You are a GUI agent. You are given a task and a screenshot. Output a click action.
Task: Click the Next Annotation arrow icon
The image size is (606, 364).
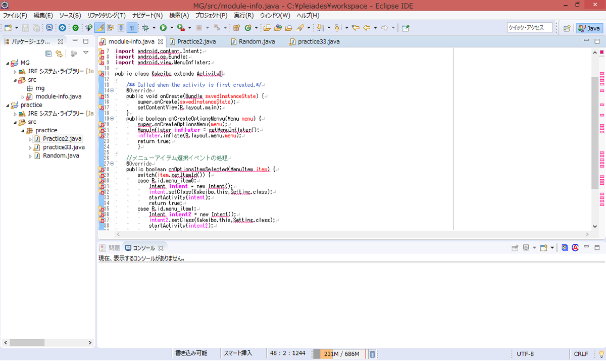[x=320, y=28]
